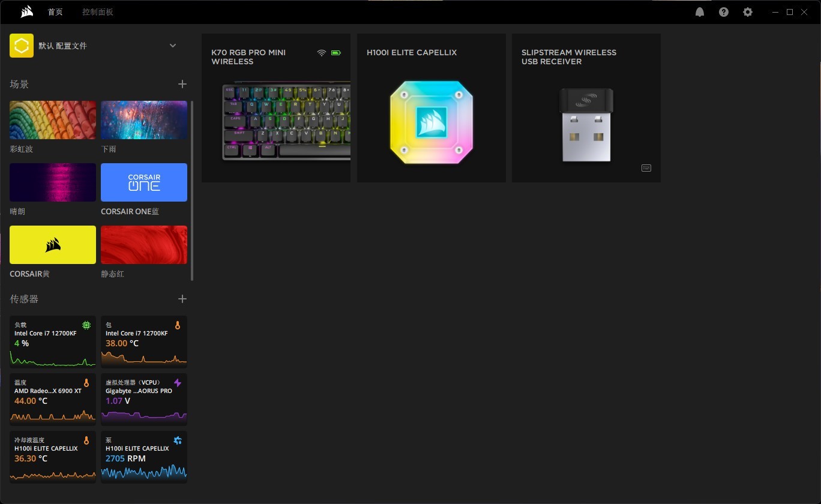
Task: Click the yellow hexagon profile icon
Action: [x=22, y=46]
